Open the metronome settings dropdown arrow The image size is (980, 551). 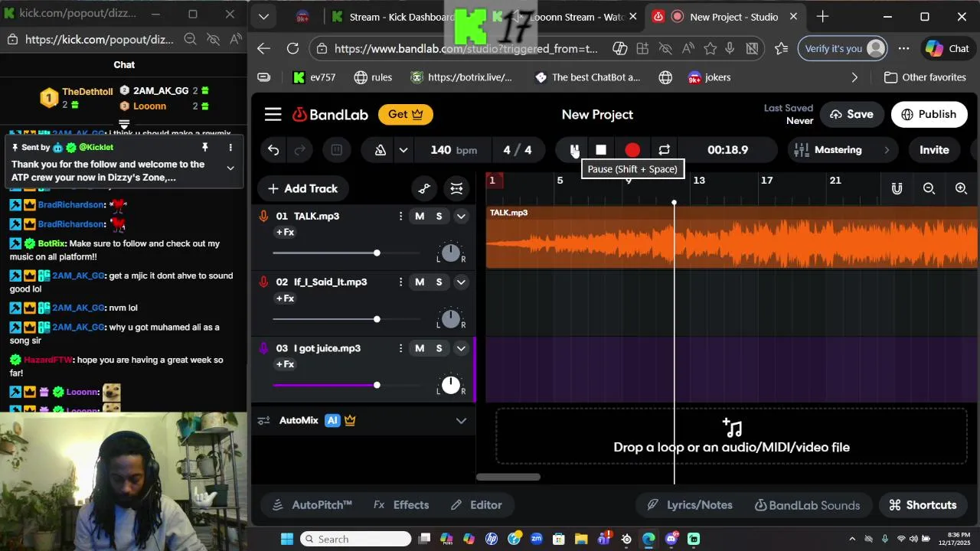coord(403,150)
